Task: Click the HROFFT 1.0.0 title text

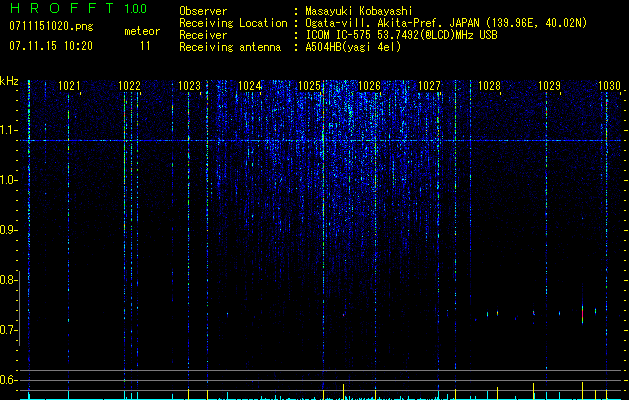Action: pyautogui.click(x=79, y=8)
